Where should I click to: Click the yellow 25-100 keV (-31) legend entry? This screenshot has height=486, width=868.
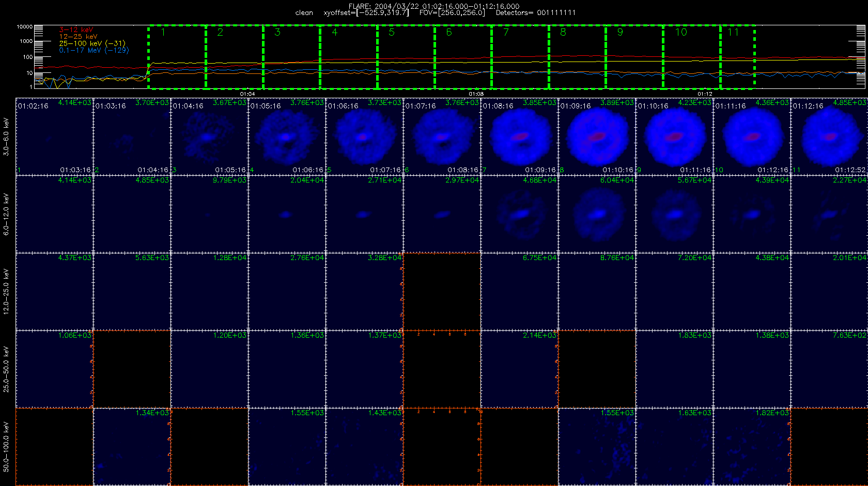[92, 43]
